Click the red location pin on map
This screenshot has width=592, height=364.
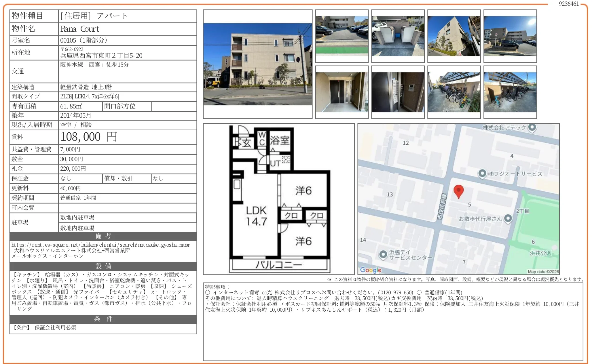(458, 190)
